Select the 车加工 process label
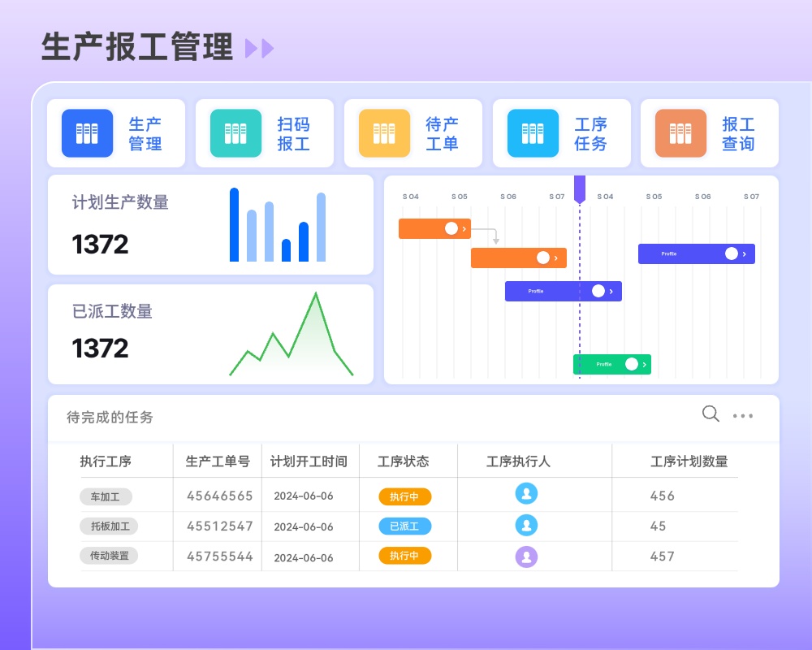The image size is (812, 650). click(106, 496)
